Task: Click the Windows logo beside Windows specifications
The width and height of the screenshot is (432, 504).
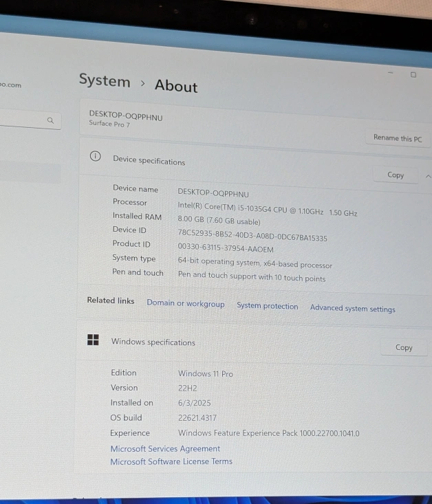Action: (93, 340)
